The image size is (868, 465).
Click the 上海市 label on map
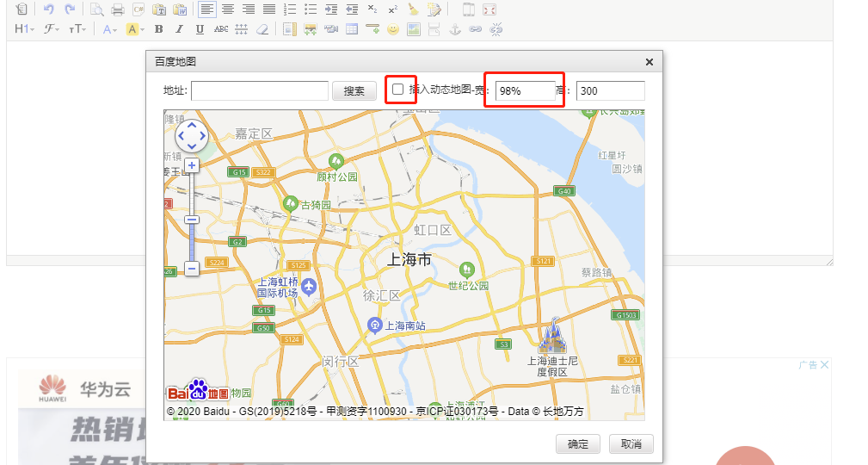point(409,259)
